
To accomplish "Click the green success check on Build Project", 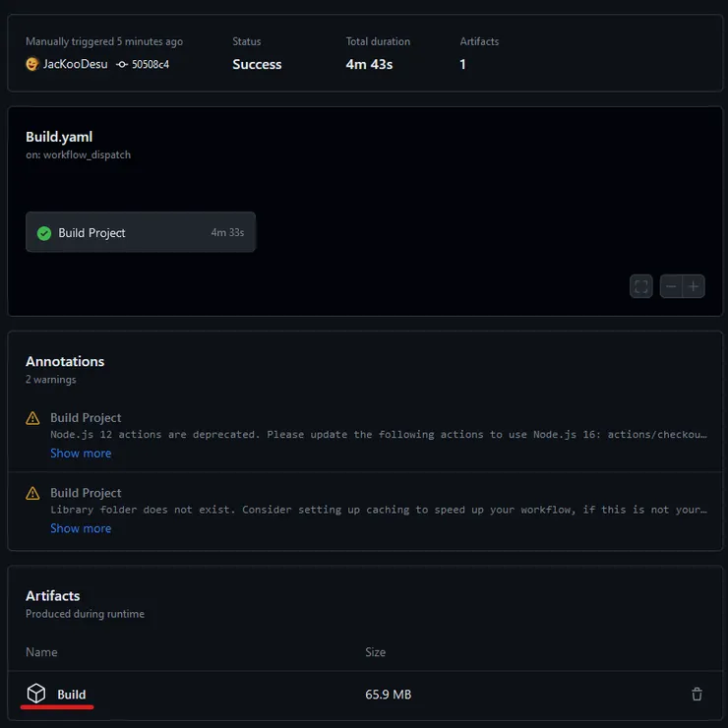I will tap(44, 233).
